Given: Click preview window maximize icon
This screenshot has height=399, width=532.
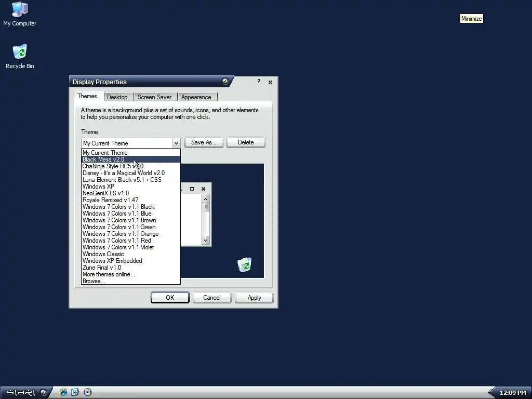Looking at the screenshot, I should (x=192, y=189).
